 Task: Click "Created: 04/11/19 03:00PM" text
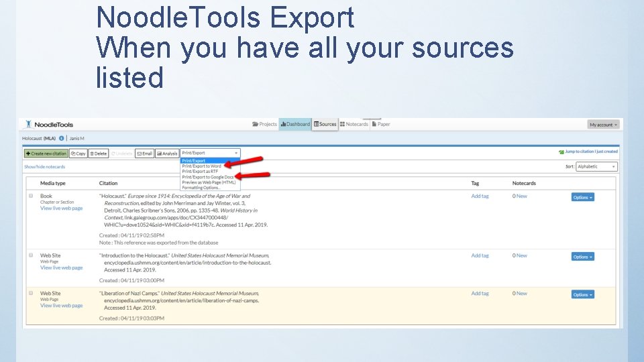(x=131, y=280)
